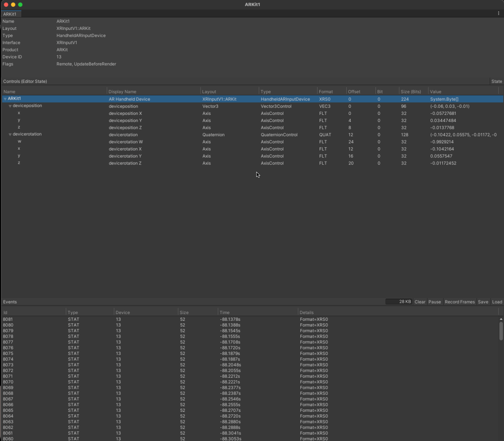Click value -0.9929214
Image resolution: width=504 pixels, height=441 pixels.
442,142
